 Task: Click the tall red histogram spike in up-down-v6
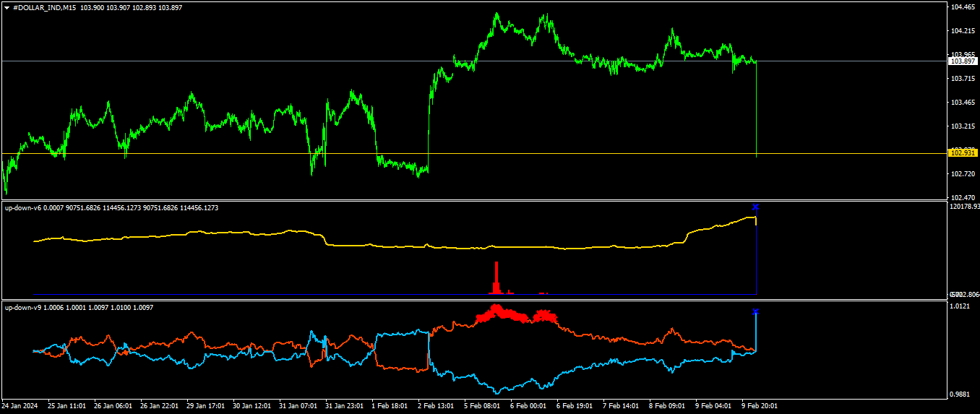pyautogui.click(x=496, y=278)
